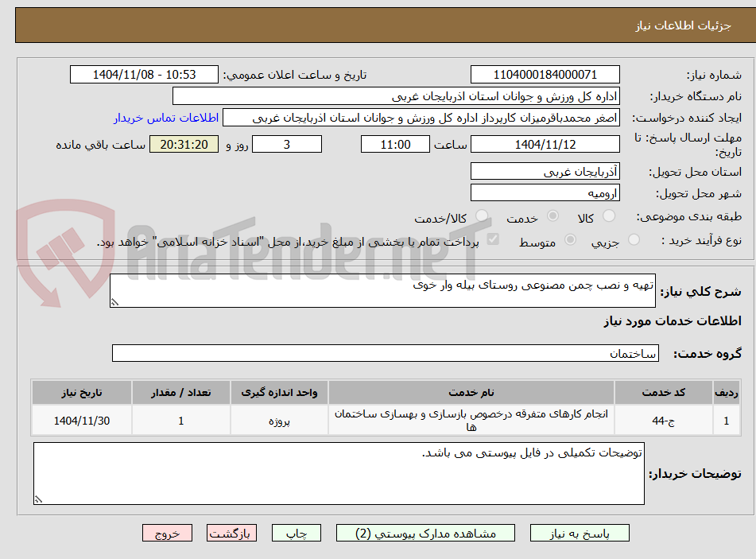Select the خدمت radio button
Image resolution: width=756 pixels, height=559 pixels.
pyautogui.click(x=552, y=216)
